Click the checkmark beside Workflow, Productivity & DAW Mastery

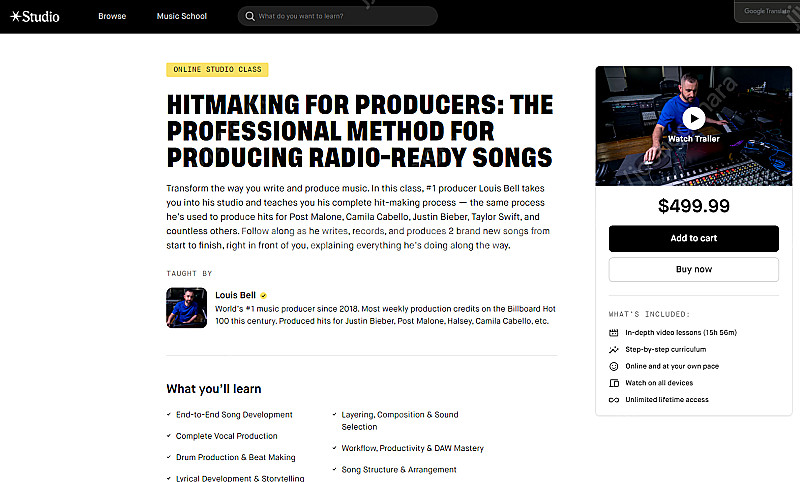tap(334, 448)
